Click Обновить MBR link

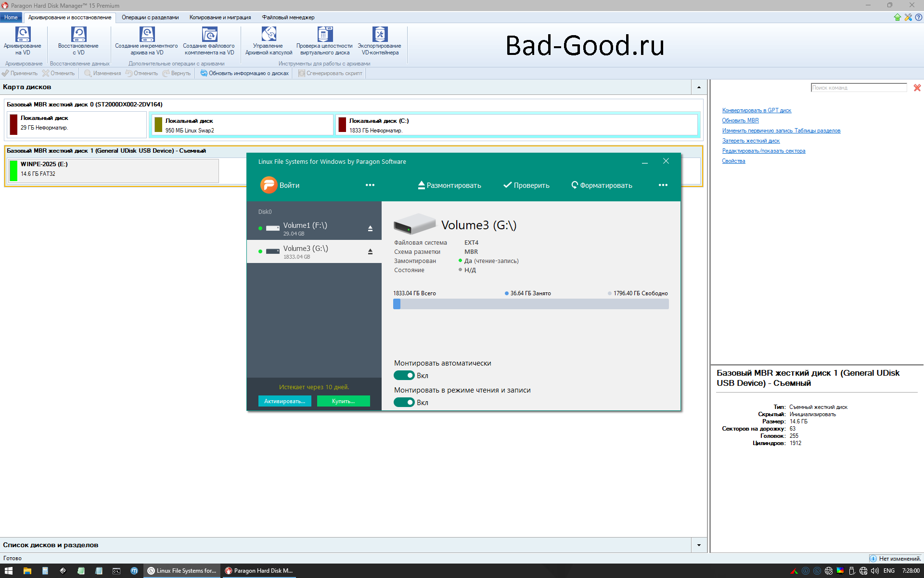click(740, 120)
